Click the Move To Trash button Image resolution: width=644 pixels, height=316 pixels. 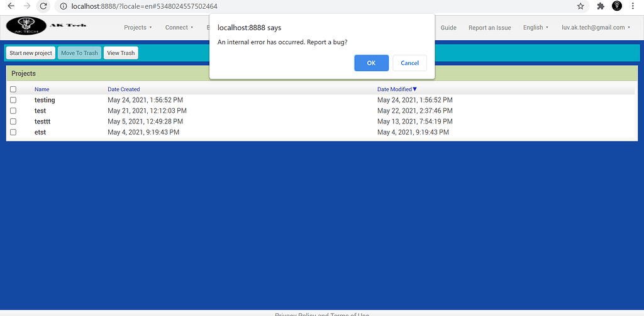pyautogui.click(x=79, y=53)
